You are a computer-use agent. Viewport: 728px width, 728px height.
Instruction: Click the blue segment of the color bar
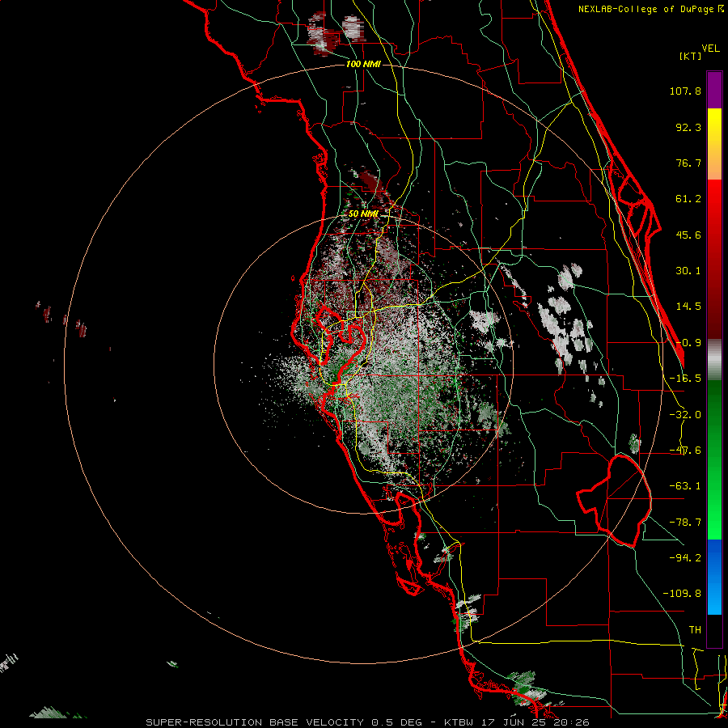pyautogui.click(x=714, y=577)
